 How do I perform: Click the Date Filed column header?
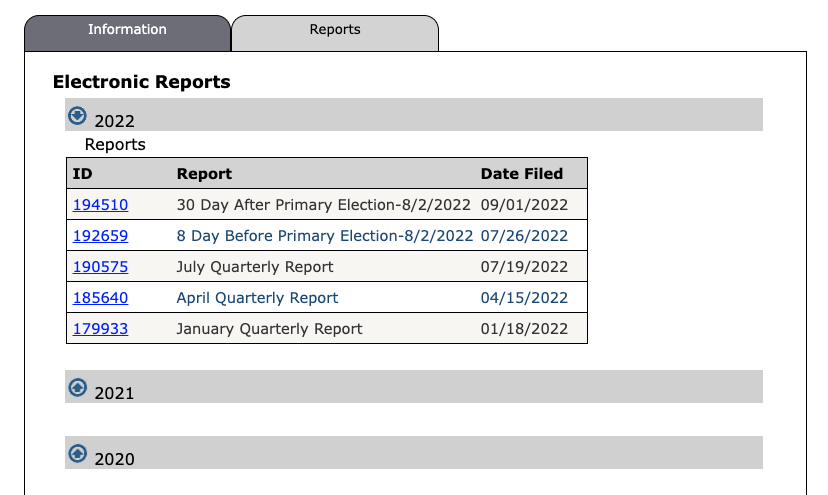pos(522,174)
